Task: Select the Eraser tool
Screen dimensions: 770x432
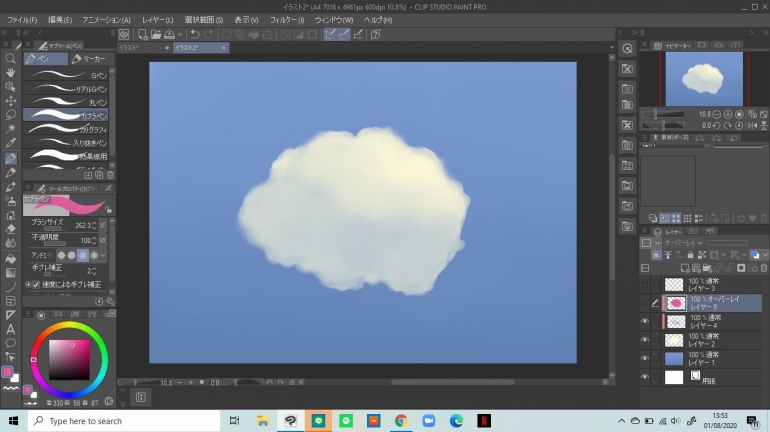Action: [10, 229]
